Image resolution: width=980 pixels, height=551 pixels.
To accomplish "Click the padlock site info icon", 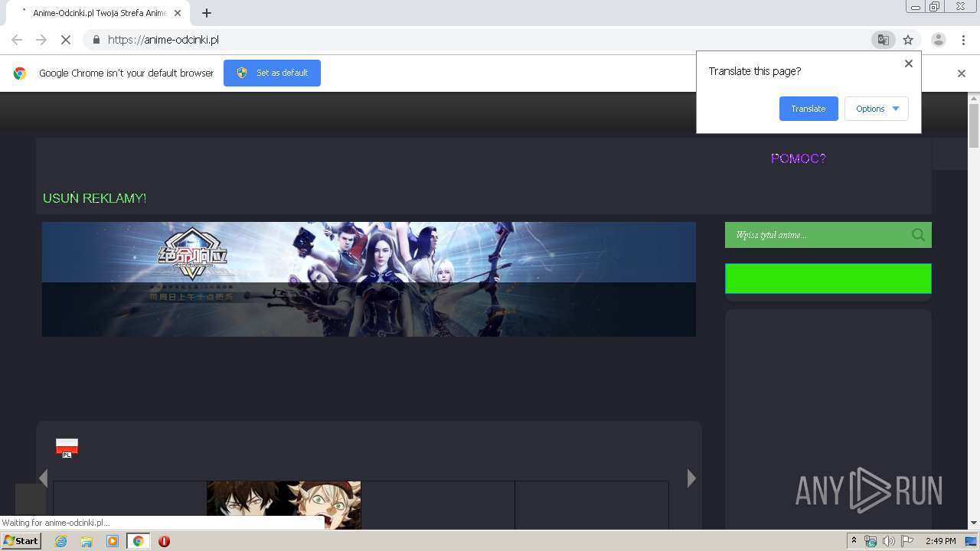I will 96,40.
